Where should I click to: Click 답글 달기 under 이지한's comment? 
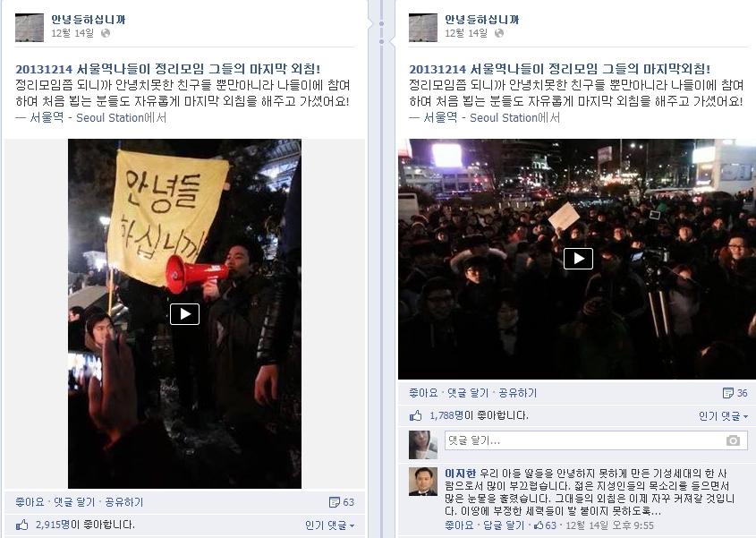[504, 525]
